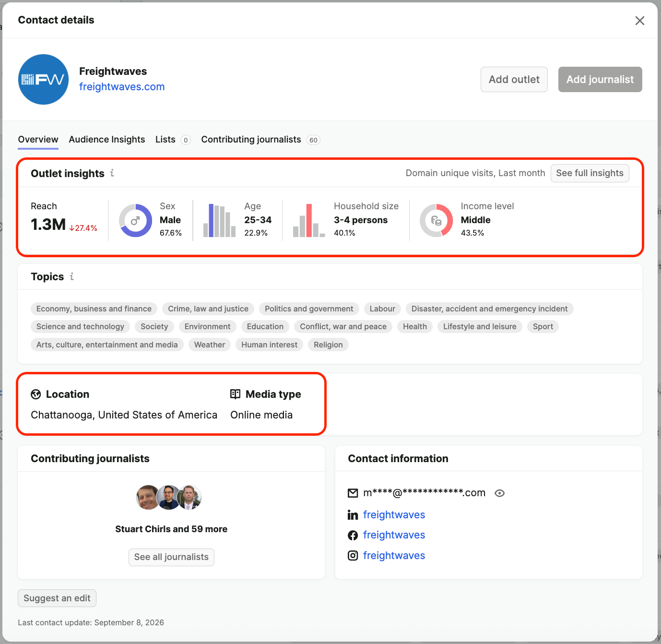Viewport: 661px width, 644px height.
Task: Click the Outlet insights info icon
Action: click(x=112, y=173)
